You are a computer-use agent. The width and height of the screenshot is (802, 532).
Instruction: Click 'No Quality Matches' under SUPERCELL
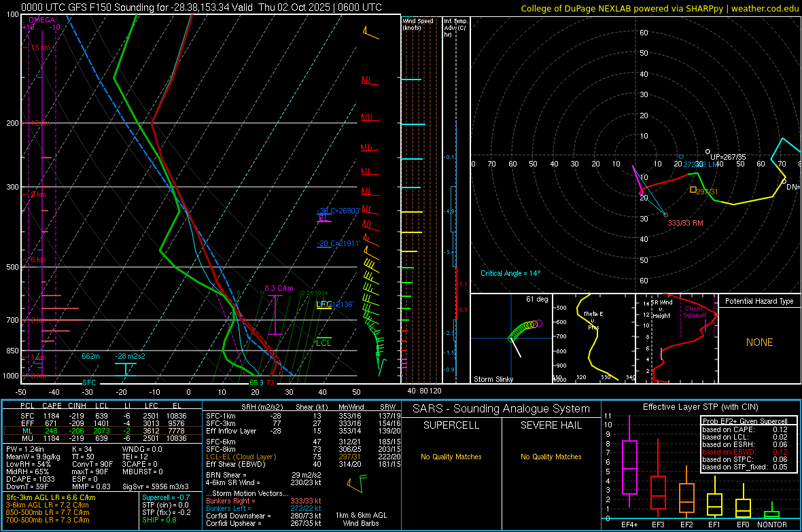(x=451, y=457)
